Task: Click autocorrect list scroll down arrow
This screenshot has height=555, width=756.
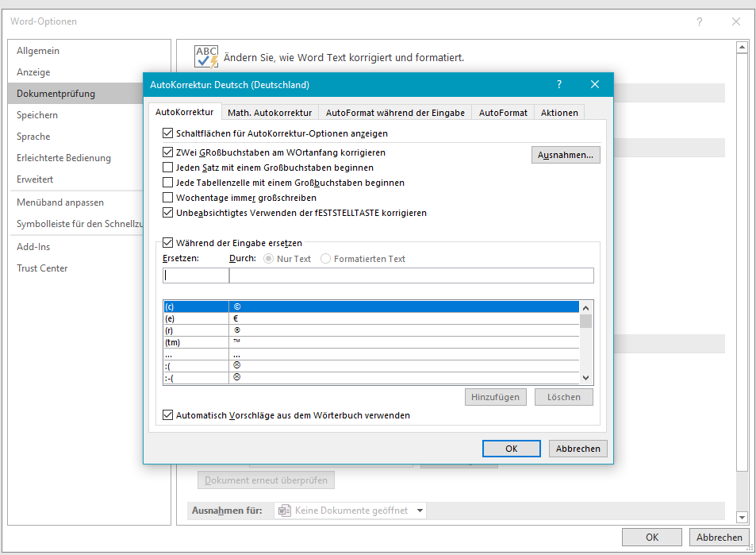Action: point(585,378)
